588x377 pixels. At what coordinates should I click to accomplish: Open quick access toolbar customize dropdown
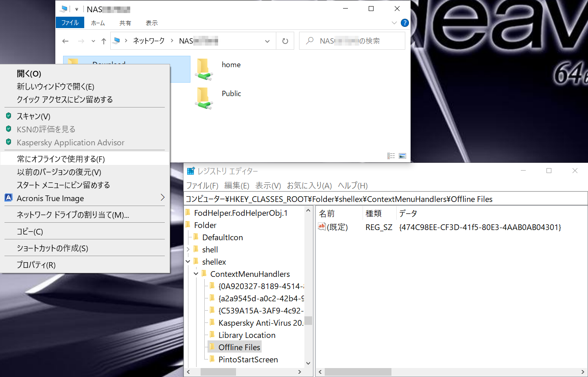click(77, 9)
